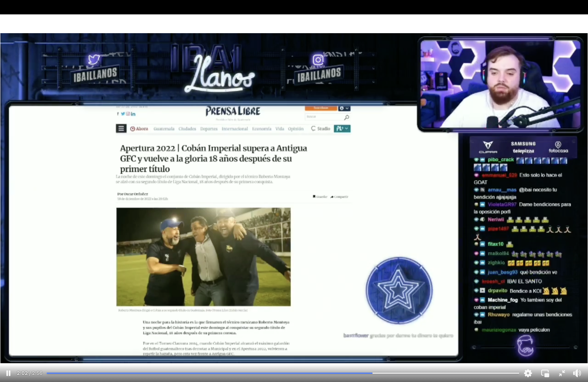Open the video player settings gear
The width and height of the screenshot is (588, 382).
pos(528,373)
